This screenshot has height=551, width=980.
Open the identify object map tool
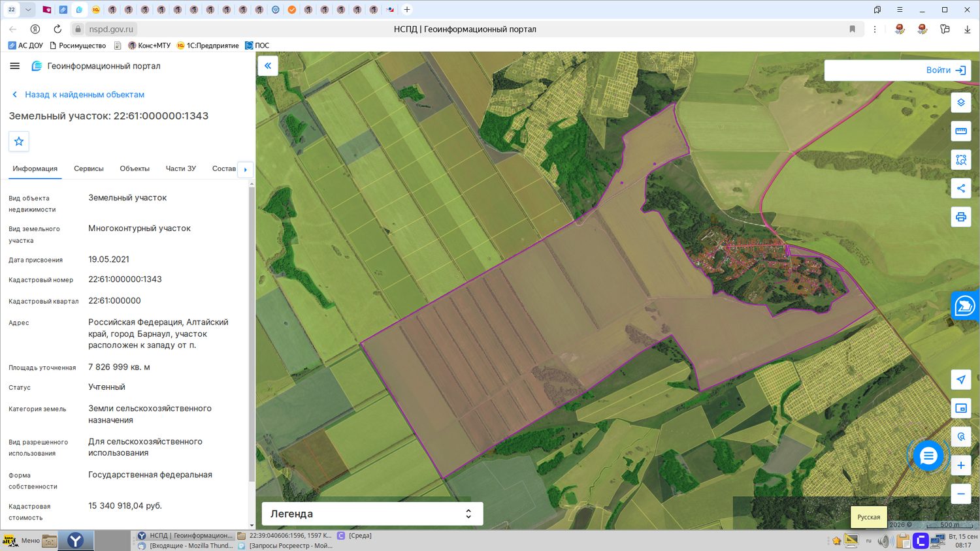(961, 437)
